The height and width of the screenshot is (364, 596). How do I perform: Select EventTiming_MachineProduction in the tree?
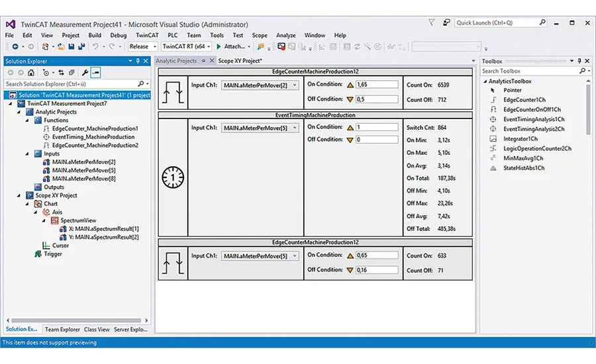93,137
